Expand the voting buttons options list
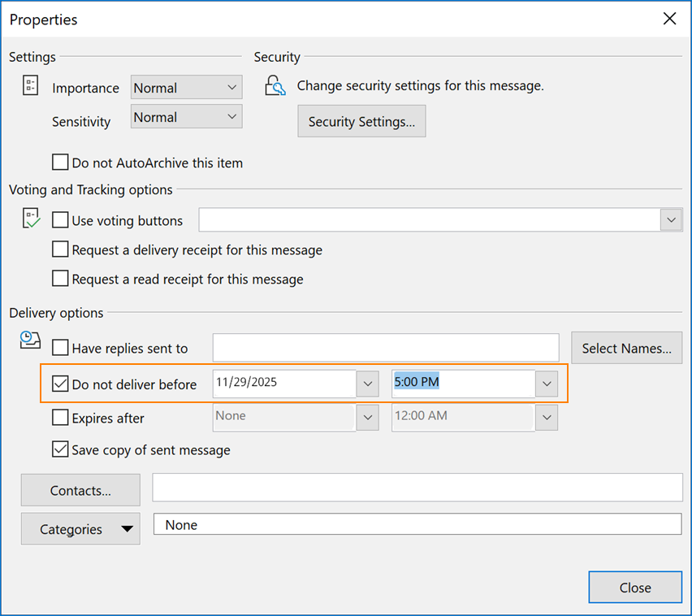The width and height of the screenshot is (692, 616). (671, 219)
